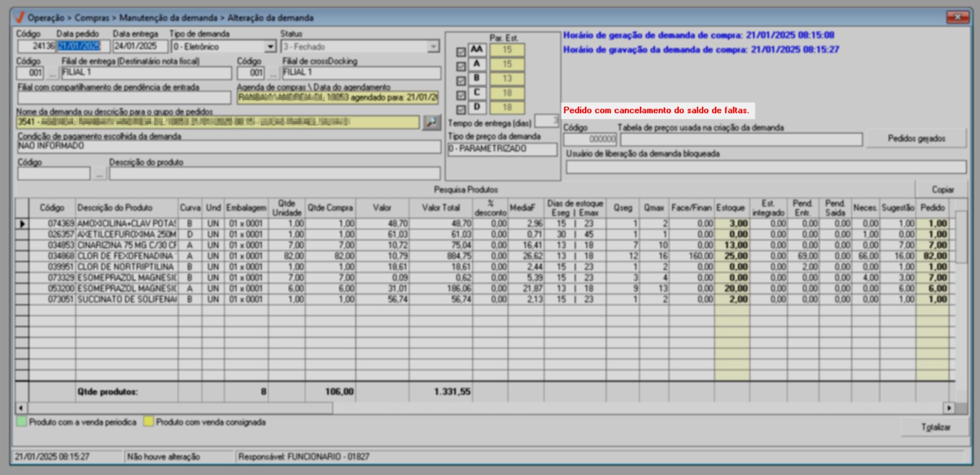
Task: Click right arrow of horizontal grid scrollbar
Action: pos(948,408)
